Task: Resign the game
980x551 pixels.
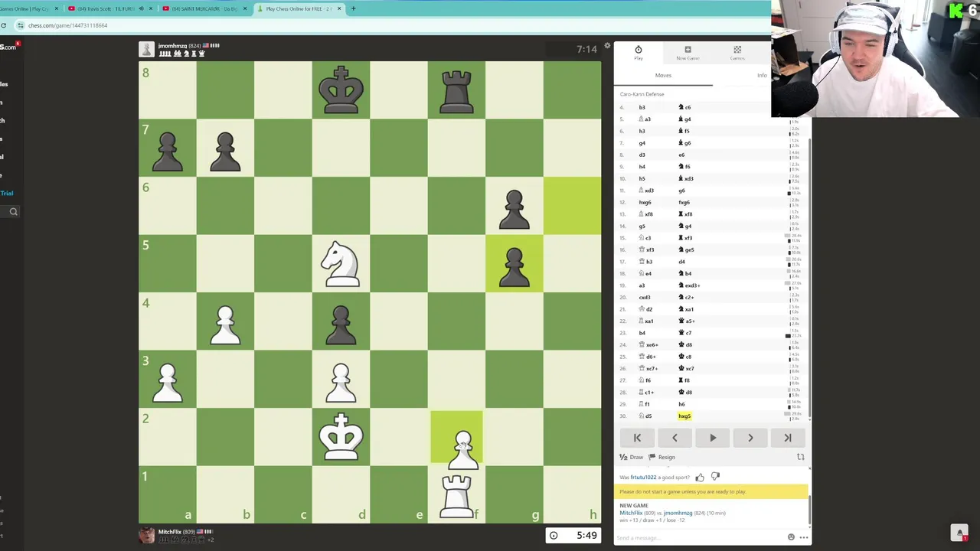Action: tap(662, 457)
